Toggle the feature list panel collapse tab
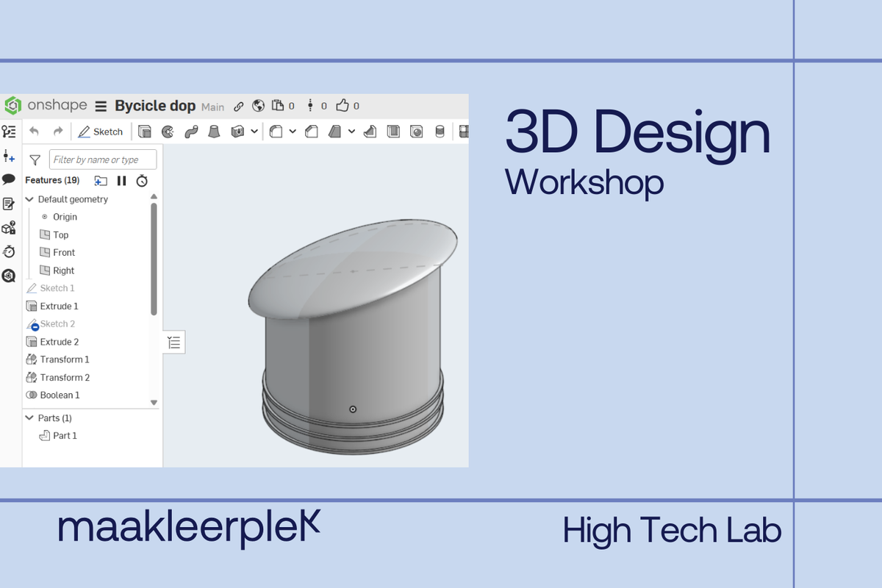 coord(173,342)
